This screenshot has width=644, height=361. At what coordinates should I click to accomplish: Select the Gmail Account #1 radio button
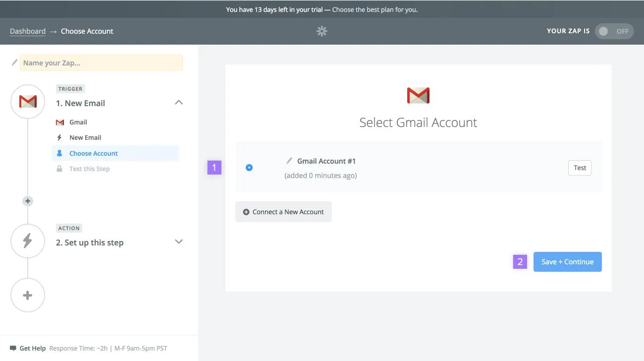tap(249, 168)
